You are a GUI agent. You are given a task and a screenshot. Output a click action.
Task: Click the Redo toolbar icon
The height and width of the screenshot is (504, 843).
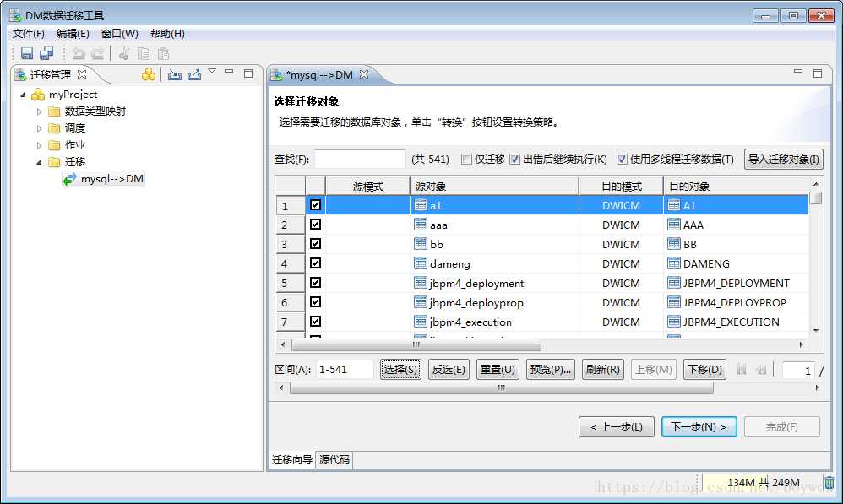[x=97, y=53]
